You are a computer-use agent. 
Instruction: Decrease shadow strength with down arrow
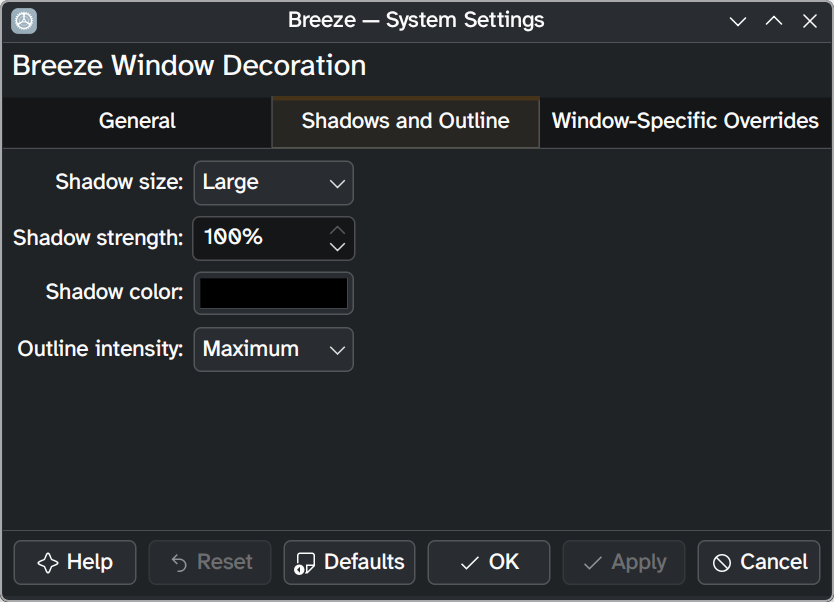point(338,247)
